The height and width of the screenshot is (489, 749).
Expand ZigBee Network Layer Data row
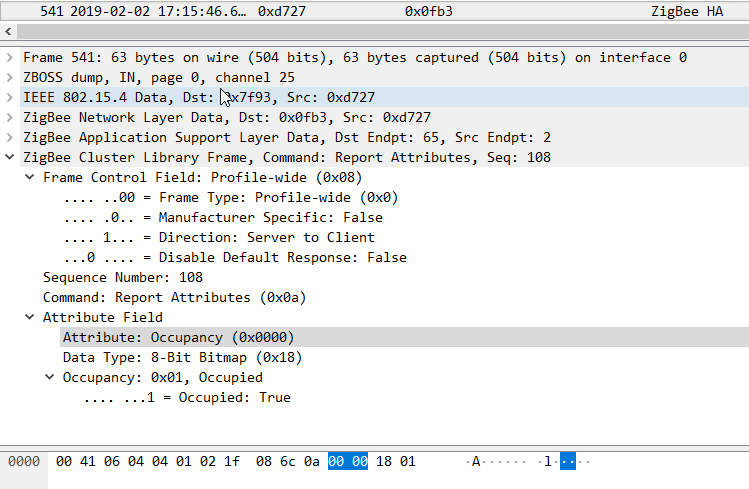[10, 118]
